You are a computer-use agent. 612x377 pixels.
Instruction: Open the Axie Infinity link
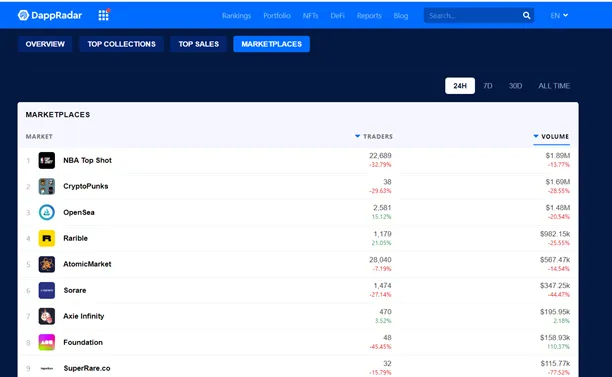pos(84,316)
